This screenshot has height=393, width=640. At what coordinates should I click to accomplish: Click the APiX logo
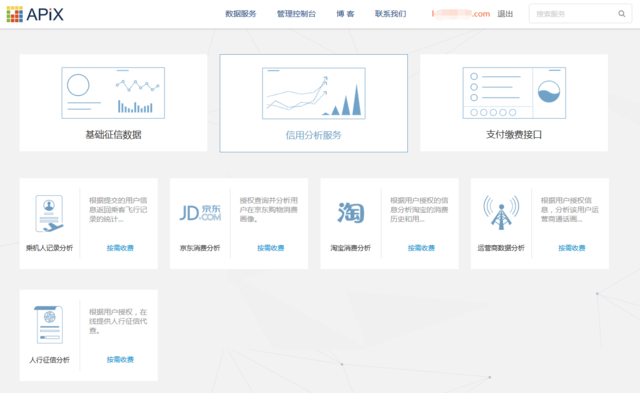[35, 14]
